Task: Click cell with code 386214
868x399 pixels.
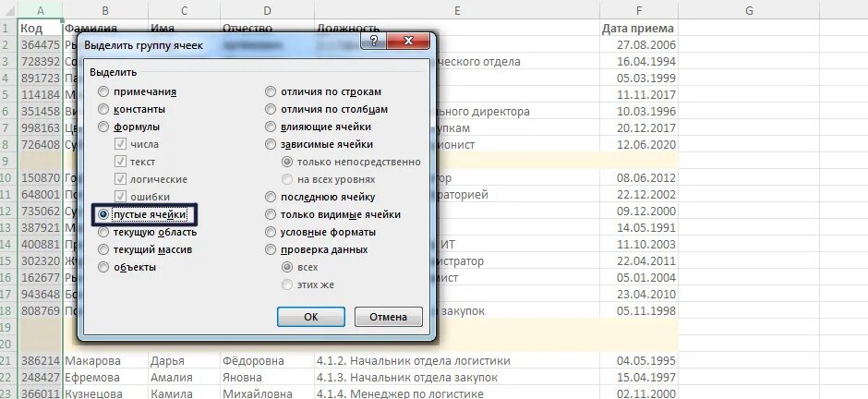Action: 41,361
